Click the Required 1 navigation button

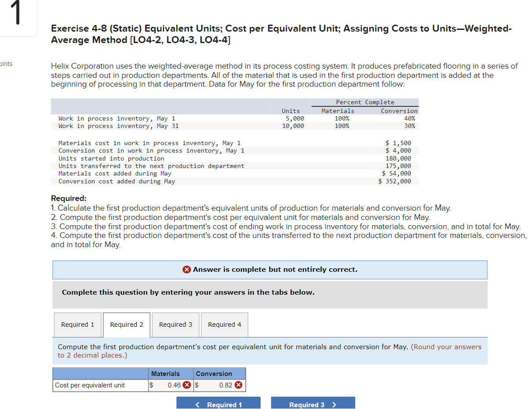point(219,405)
